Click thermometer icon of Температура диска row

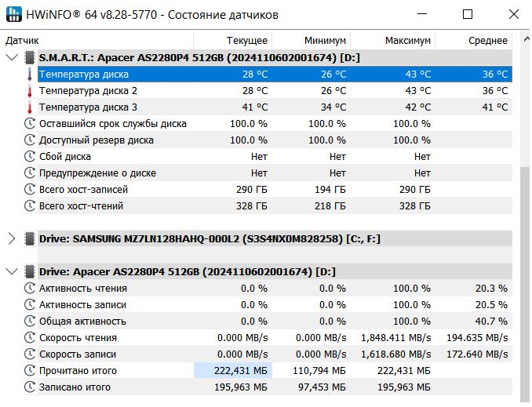[30, 74]
